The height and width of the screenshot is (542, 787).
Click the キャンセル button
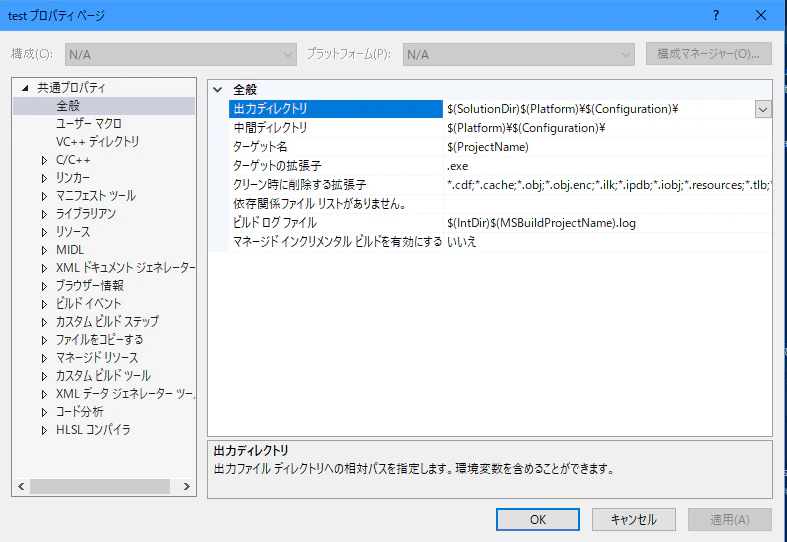(633, 519)
